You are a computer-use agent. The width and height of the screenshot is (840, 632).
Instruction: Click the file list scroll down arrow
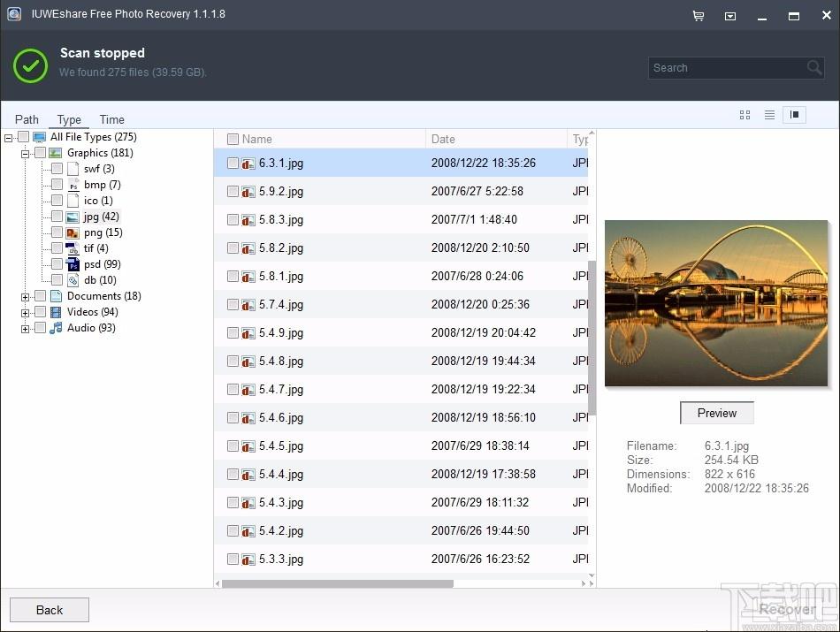tap(592, 575)
